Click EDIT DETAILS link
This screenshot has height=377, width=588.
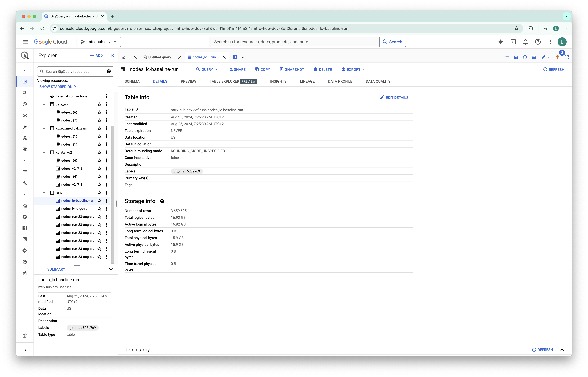tap(394, 98)
